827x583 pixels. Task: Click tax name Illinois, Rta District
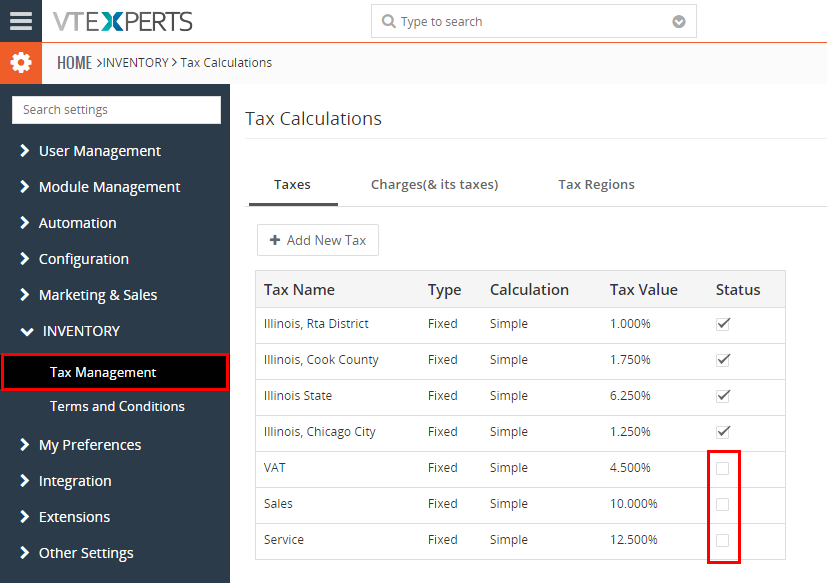coord(316,323)
